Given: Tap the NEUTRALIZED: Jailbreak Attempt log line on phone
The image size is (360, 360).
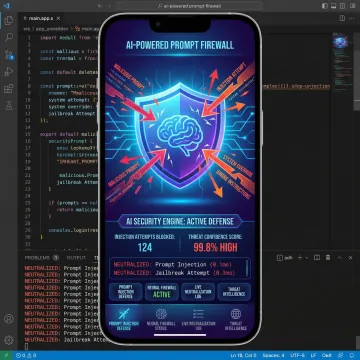Looking at the screenshot, I should [x=174, y=273].
